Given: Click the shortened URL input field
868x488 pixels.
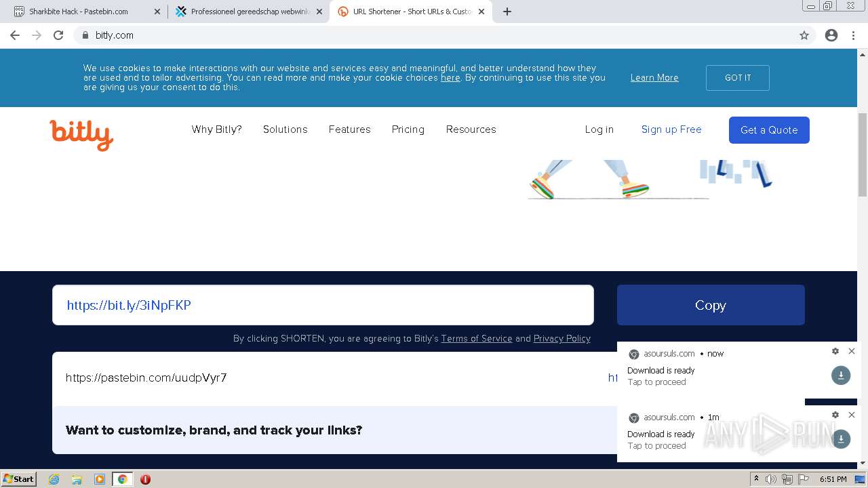Looking at the screenshot, I should pyautogui.click(x=323, y=305).
